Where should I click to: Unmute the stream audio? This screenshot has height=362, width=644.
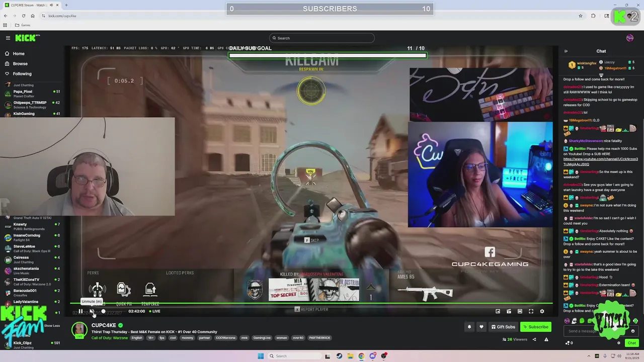pos(92,311)
